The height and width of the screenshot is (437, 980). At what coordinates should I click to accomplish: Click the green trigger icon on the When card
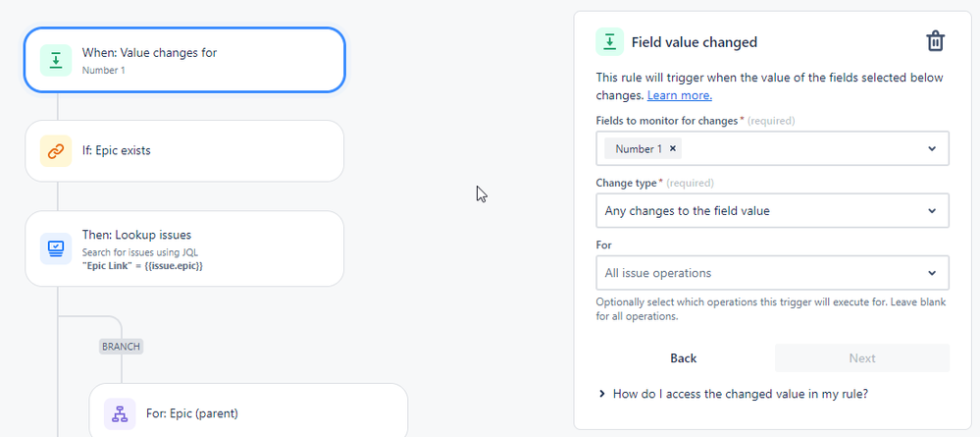[x=56, y=60]
